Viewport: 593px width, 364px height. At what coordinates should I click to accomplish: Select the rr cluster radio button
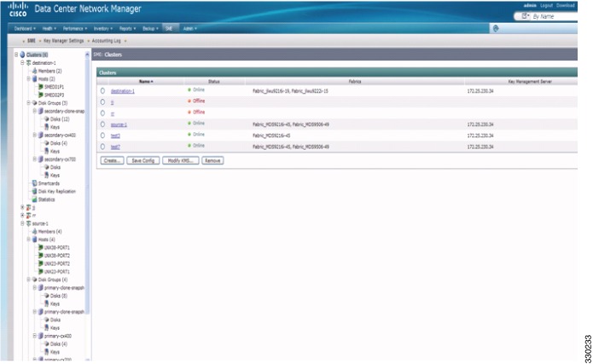tap(102, 113)
